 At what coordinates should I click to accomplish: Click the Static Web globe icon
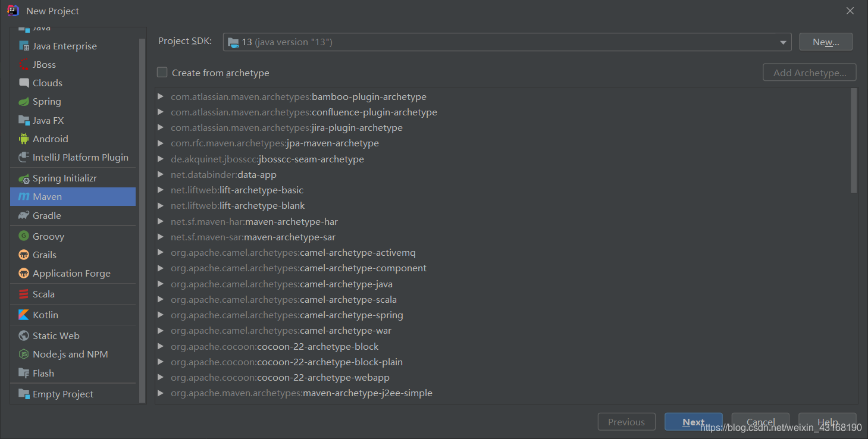24,335
